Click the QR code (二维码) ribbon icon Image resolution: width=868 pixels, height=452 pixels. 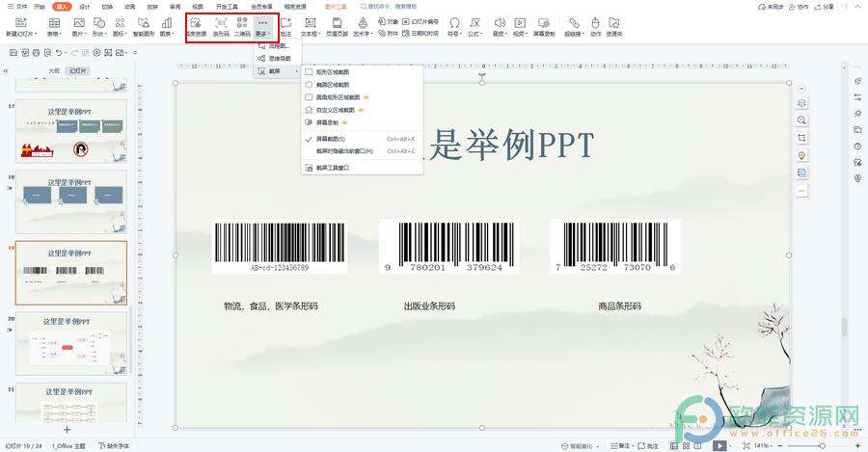(242, 27)
